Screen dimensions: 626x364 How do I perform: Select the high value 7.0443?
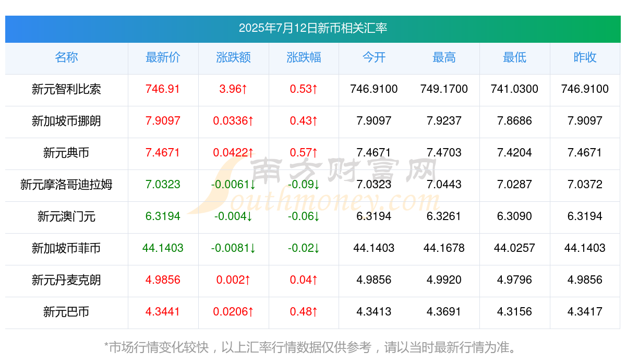[444, 185]
